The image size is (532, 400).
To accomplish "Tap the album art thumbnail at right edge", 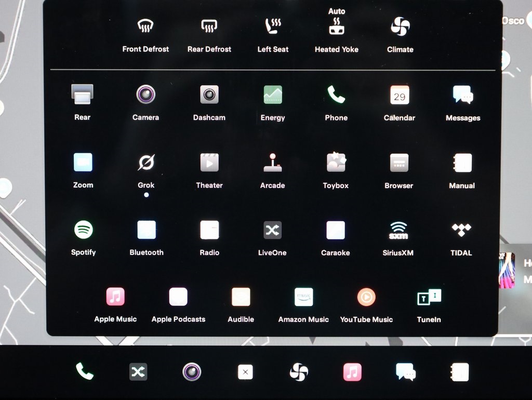I will pyautogui.click(x=507, y=270).
